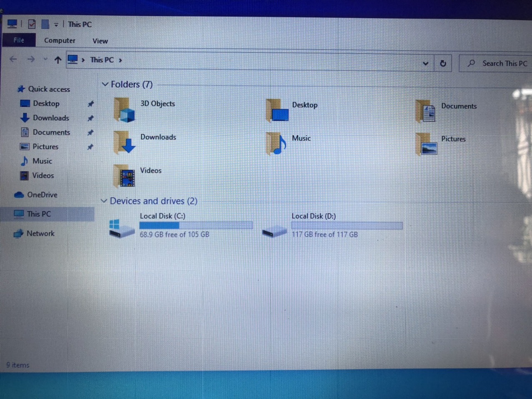Viewport: 532px width, 399px height.
Task: Click in the Search This PC box
Action: (496, 63)
